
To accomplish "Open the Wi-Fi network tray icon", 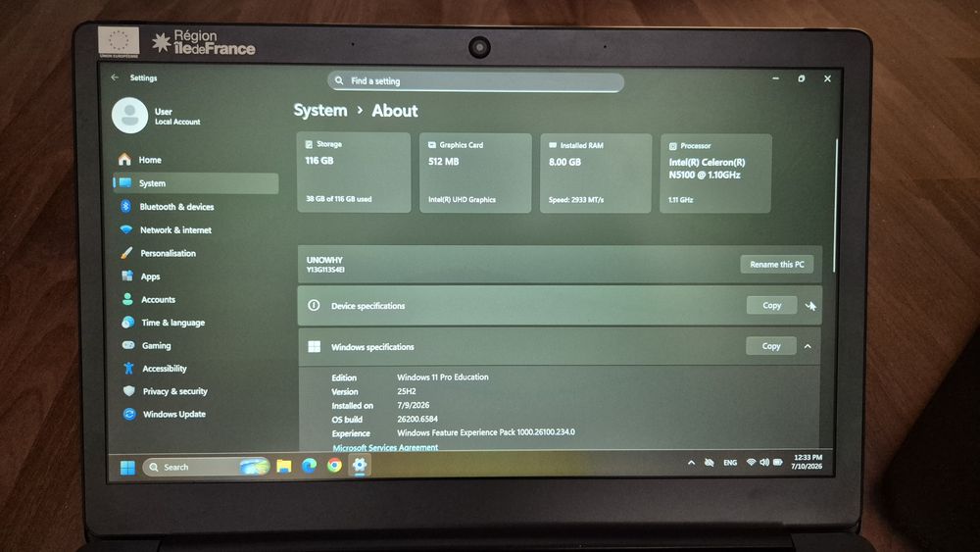I will click(751, 463).
